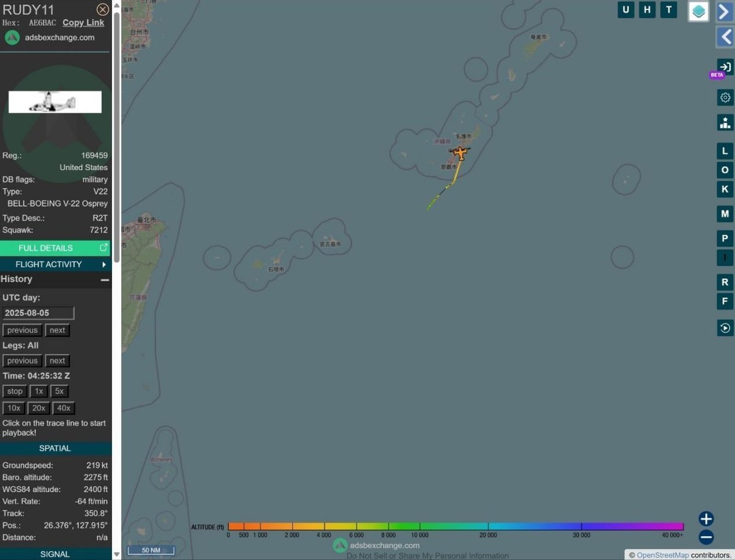735x560 pixels.
Task: Toggle the L map option button
Action: (x=725, y=151)
